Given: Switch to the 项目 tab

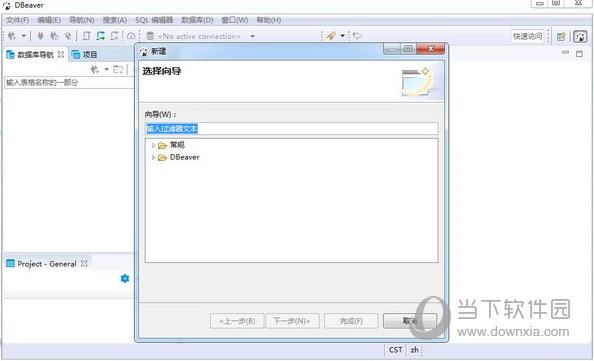Looking at the screenshot, I should click(90, 55).
